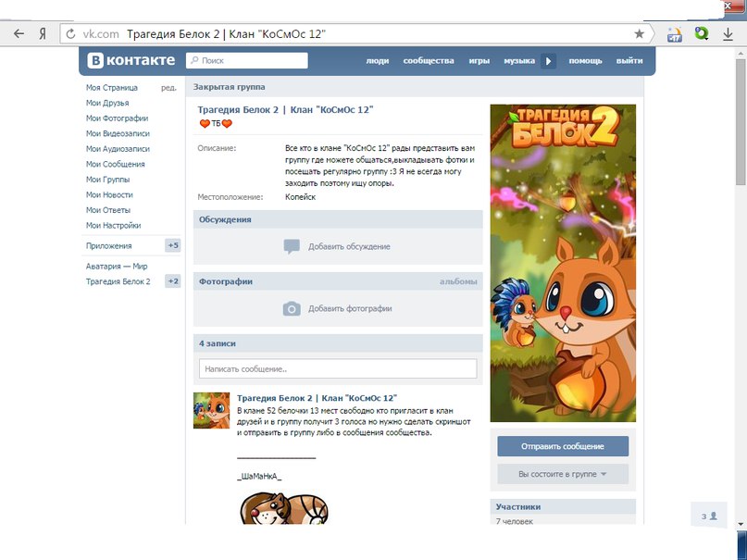Open the 4 записи wall header
747x560 pixels.
pyautogui.click(x=338, y=343)
